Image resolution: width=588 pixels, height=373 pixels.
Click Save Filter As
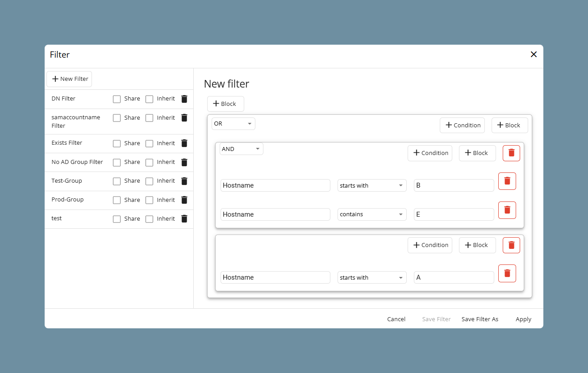point(480,319)
